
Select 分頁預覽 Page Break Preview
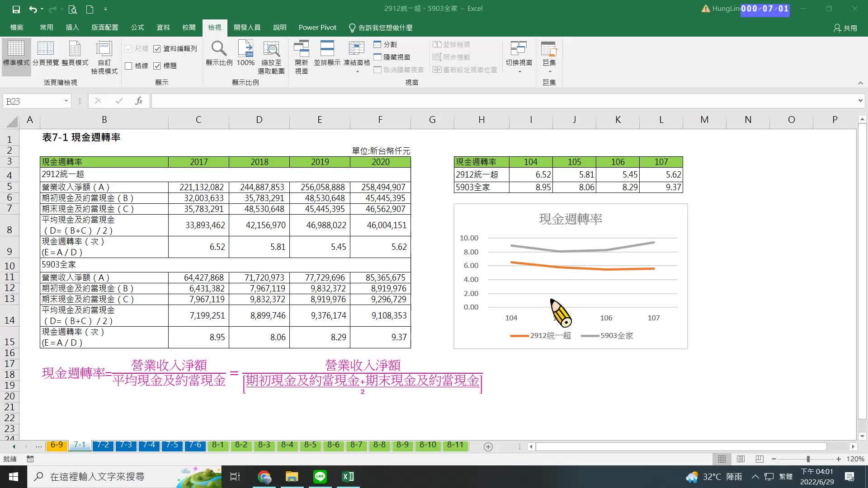click(46, 54)
